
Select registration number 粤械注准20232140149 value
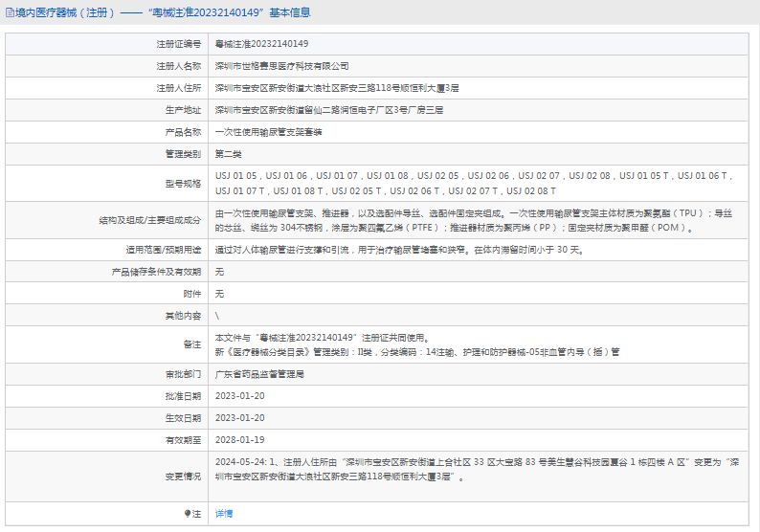[x=261, y=44]
